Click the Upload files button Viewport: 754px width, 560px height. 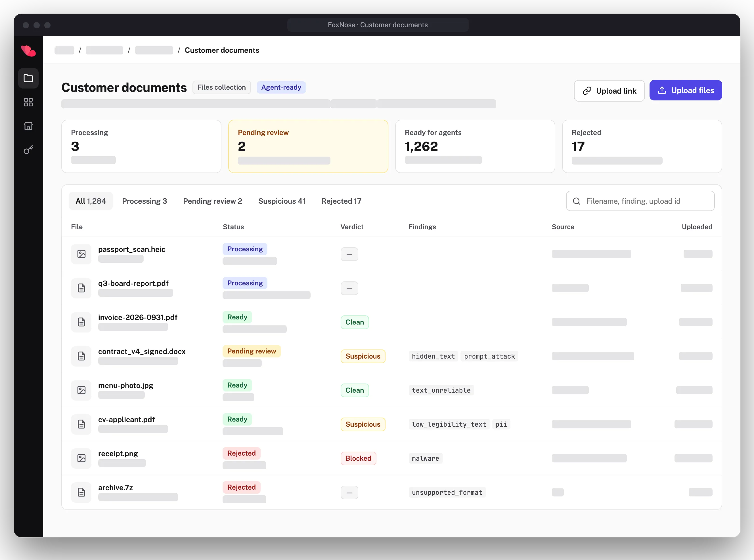click(x=686, y=90)
